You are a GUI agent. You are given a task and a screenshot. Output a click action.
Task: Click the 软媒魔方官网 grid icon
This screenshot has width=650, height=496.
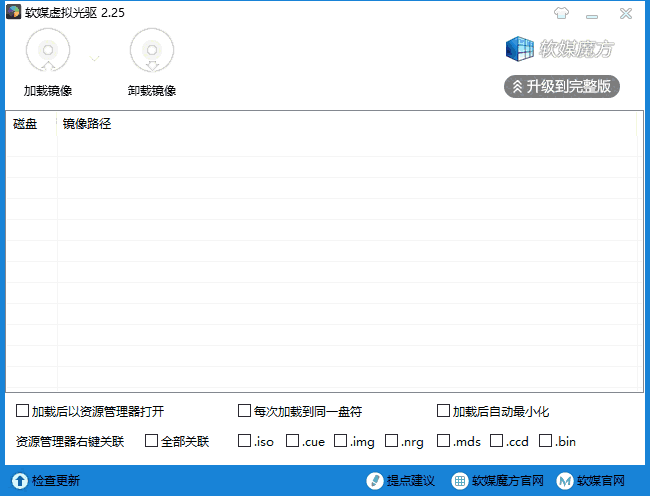pyautogui.click(x=460, y=481)
